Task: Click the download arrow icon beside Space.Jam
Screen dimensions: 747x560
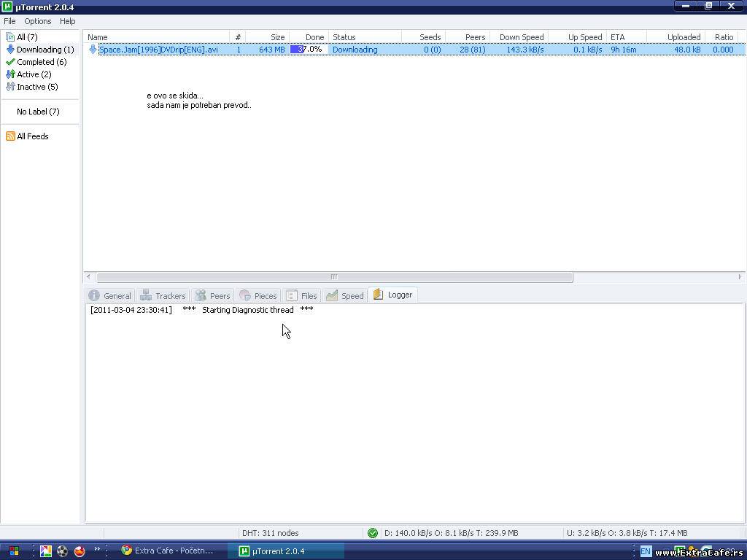Action: (x=93, y=50)
